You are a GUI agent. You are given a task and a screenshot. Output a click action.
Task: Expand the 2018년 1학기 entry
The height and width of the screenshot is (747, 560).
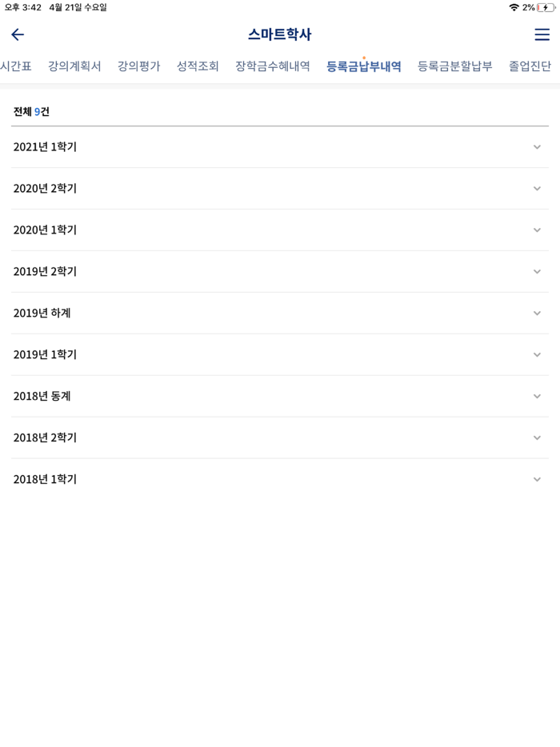pyautogui.click(x=280, y=479)
